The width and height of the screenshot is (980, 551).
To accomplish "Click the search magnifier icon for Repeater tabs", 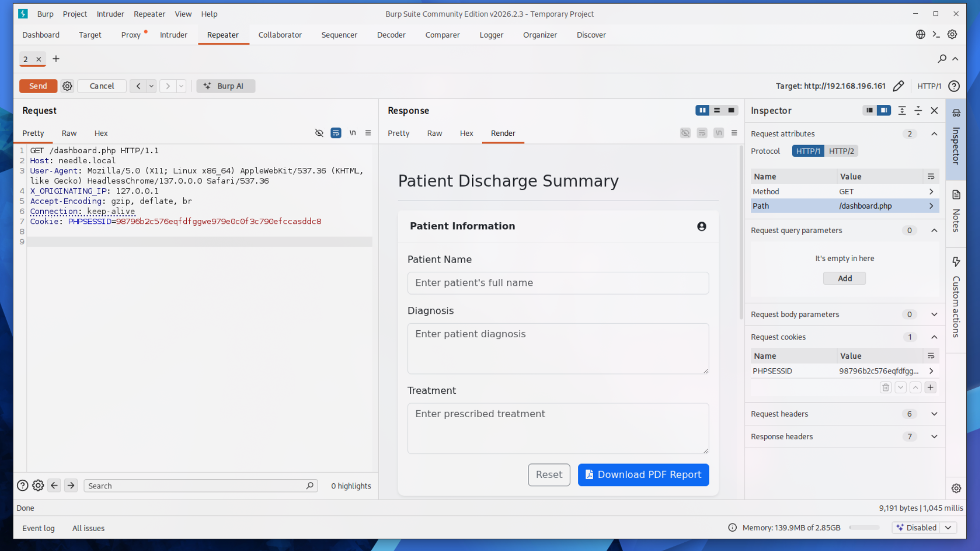I will [942, 59].
